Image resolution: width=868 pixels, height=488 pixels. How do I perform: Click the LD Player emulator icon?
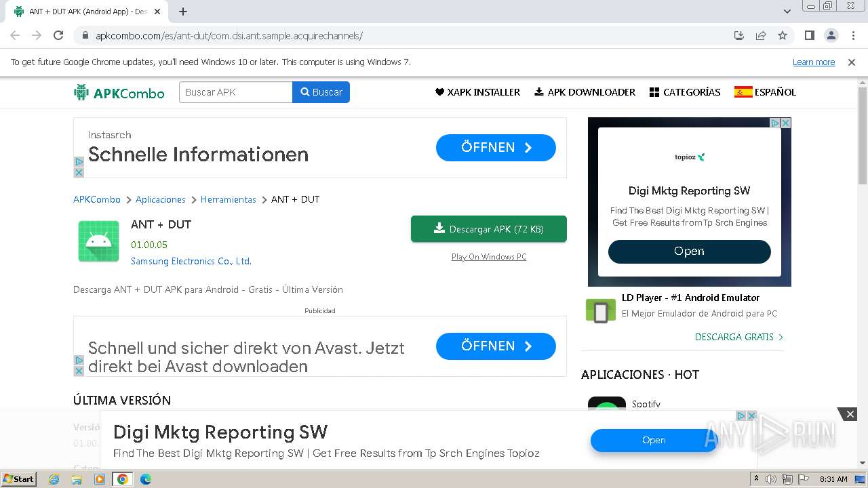pyautogui.click(x=600, y=311)
